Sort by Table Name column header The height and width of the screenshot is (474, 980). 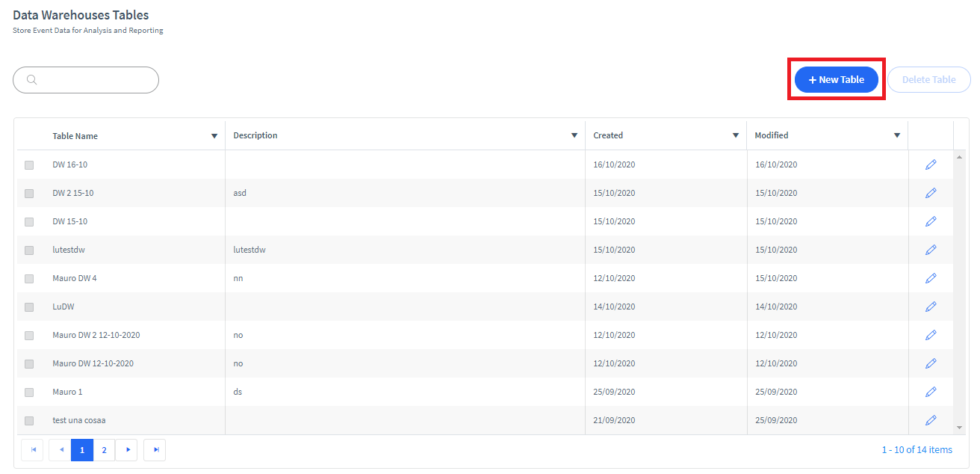tap(75, 136)
